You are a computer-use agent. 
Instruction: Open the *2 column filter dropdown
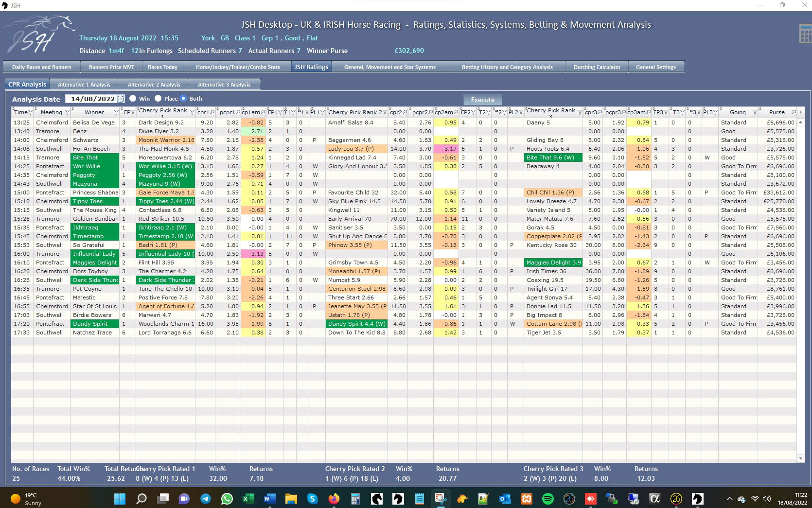tap(504, 112)
